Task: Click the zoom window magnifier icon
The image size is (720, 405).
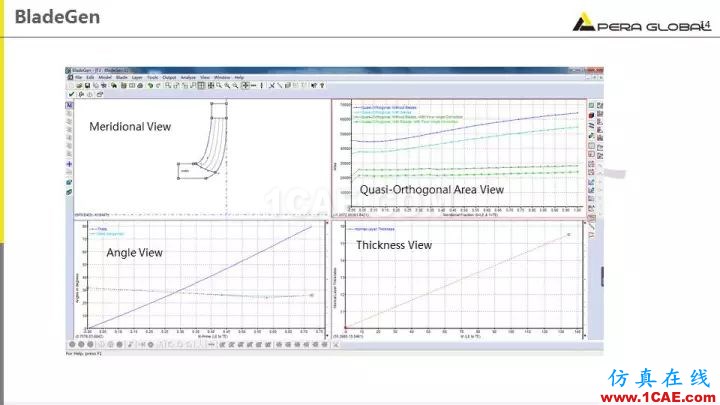Action: point(219,85)
